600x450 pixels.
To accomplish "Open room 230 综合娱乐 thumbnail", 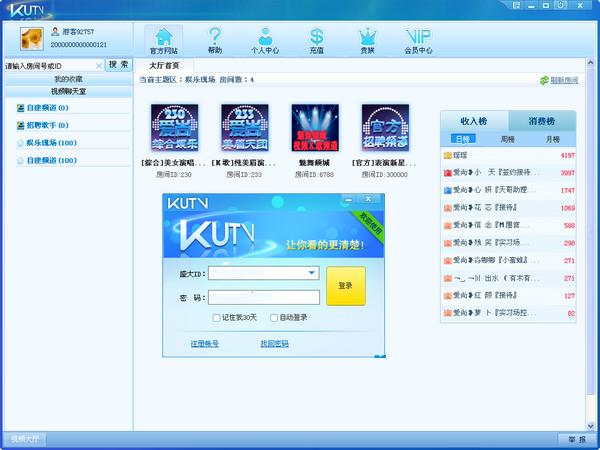I will (x=174, y=127).
